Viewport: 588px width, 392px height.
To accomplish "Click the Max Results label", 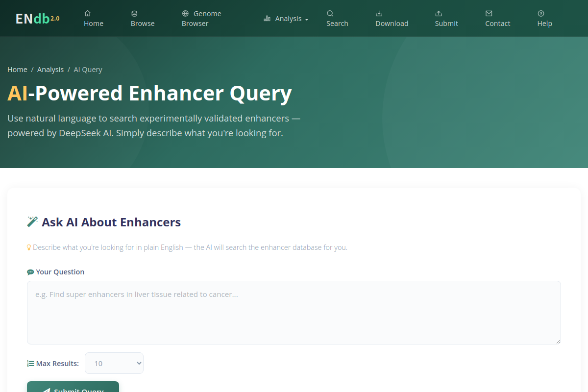I will point(57,364).
